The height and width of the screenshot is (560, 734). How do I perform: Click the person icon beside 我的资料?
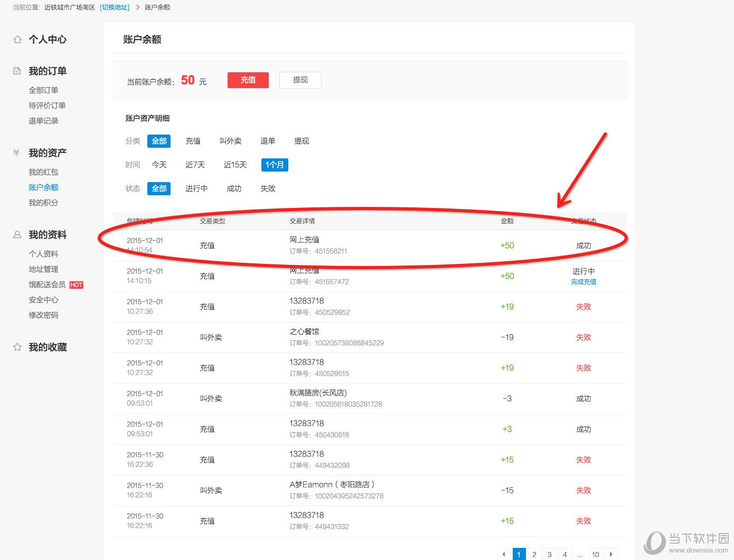(17, 234)
